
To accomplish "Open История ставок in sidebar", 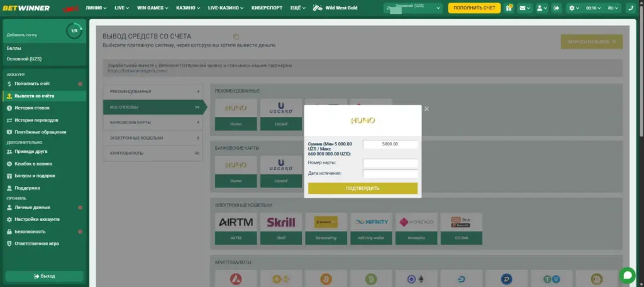I will (45, 108).
